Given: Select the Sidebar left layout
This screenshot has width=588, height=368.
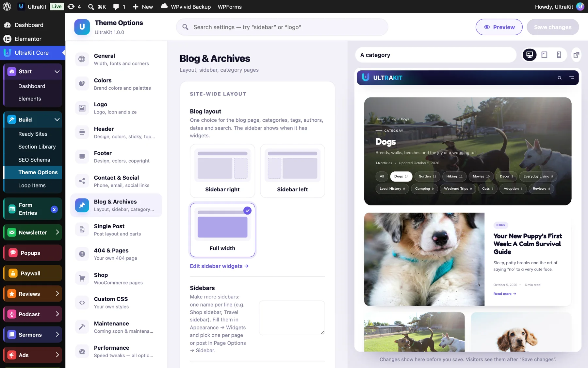Looking at the screenshot, I should 292,171.
